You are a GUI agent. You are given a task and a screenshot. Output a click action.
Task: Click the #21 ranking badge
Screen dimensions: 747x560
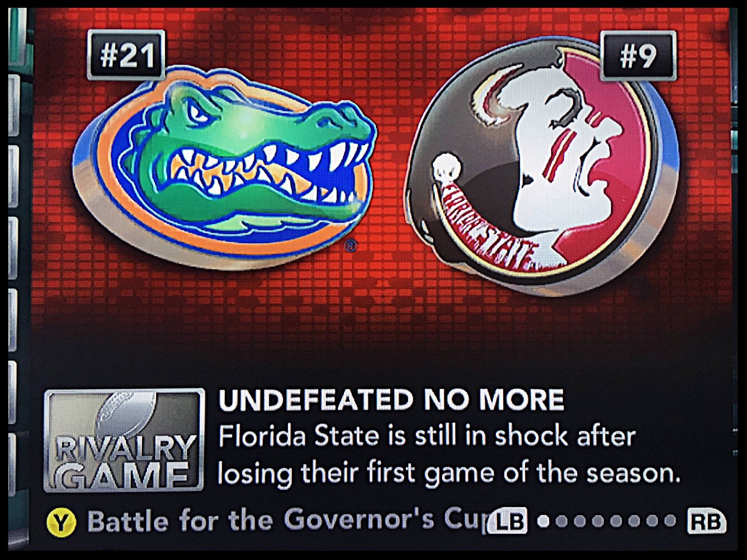point(126,54)
